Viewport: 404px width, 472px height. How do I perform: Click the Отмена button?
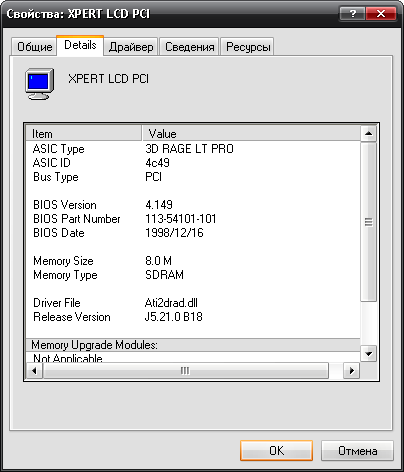[357, 451]
